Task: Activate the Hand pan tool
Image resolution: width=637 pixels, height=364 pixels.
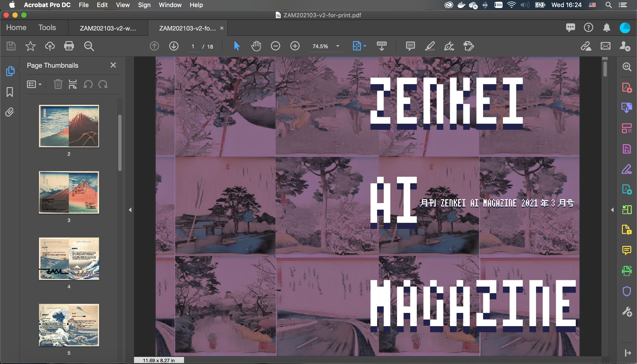Action: coord(256,46)
